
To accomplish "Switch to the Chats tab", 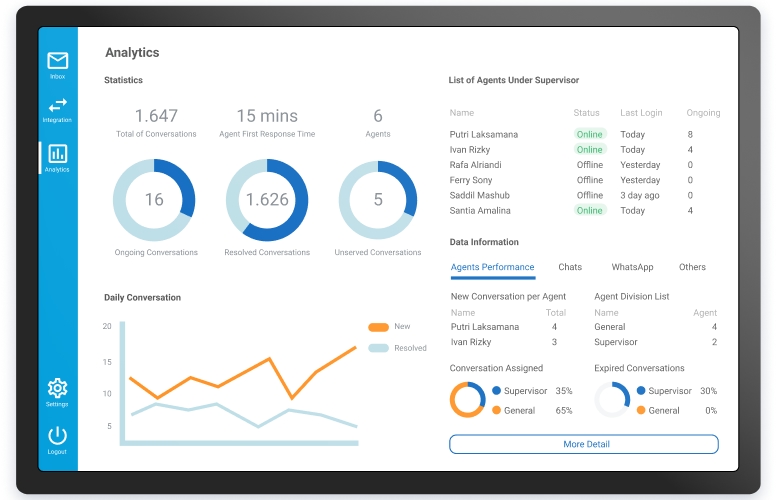I will point(570,267).
